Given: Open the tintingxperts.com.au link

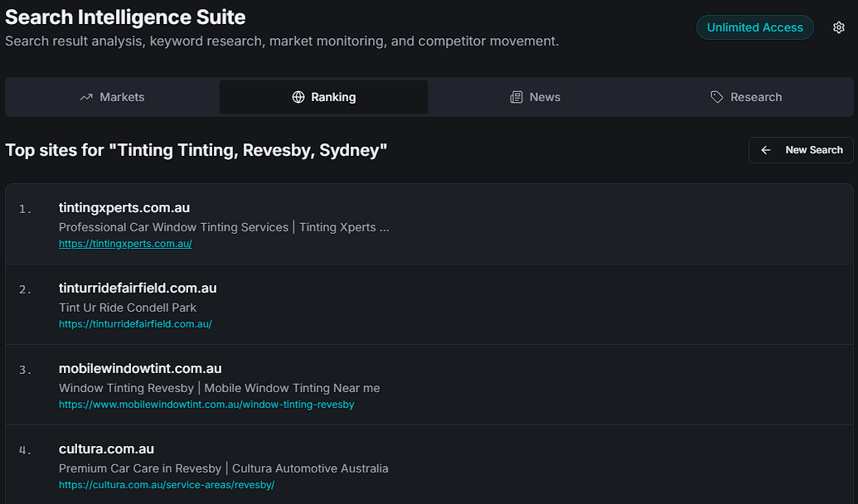Looking at the screenshot, I should [125, 243].
